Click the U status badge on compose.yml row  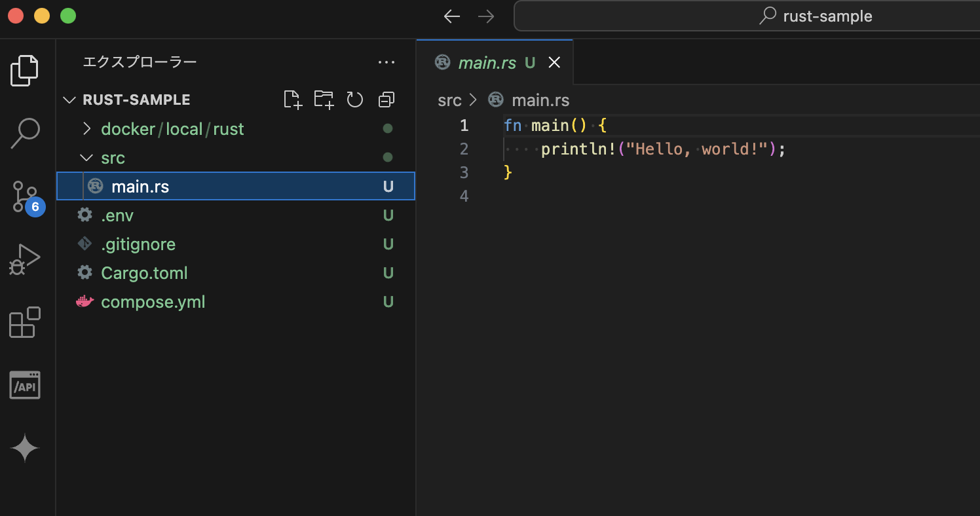coord(388,302)
